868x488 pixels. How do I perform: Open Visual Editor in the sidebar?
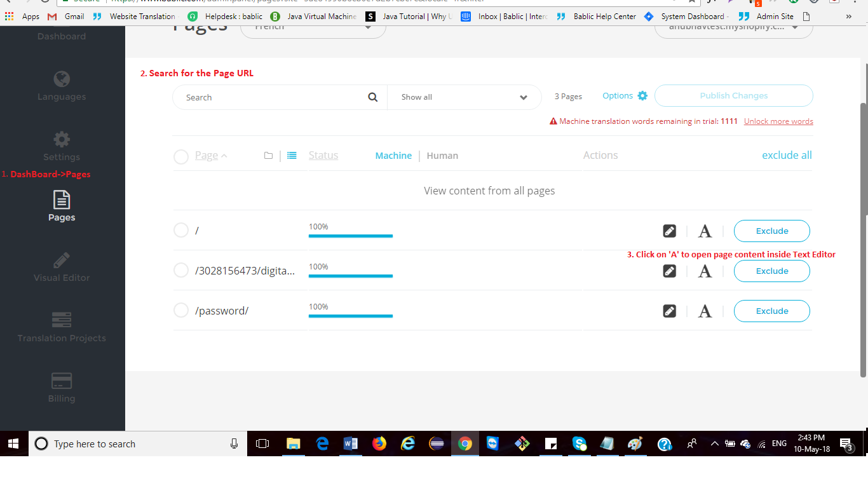coord(62,267)
